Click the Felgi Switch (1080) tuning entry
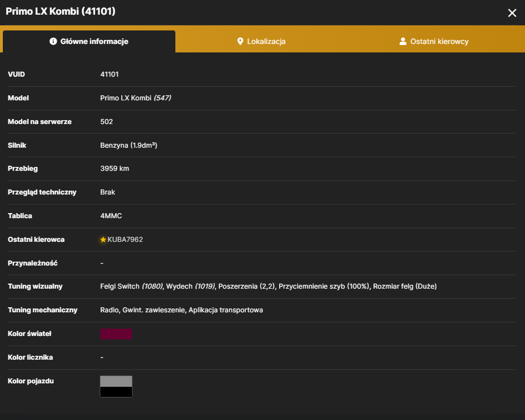This screenshot has width=525, height=420. [131, 286]
